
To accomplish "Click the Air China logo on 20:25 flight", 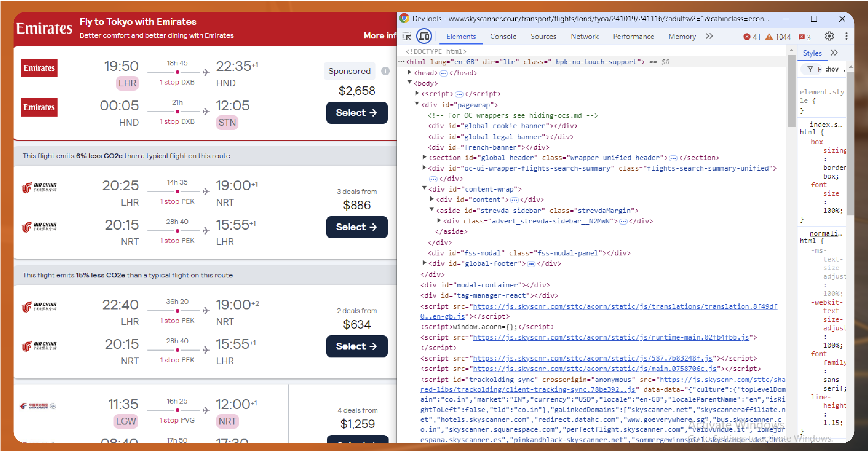I will point(40,187).
